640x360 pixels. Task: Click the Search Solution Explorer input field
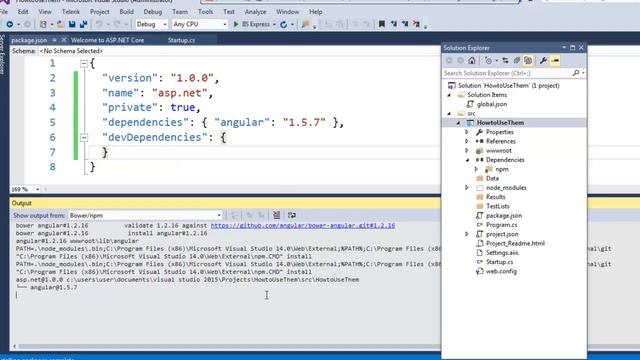[507, 73]
